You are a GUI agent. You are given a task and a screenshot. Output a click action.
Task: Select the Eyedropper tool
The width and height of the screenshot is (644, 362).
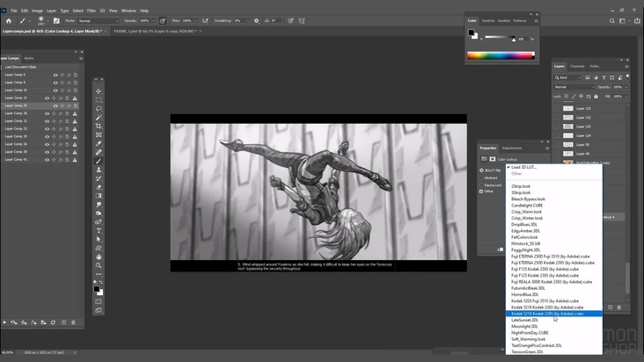tap(99, 143)
